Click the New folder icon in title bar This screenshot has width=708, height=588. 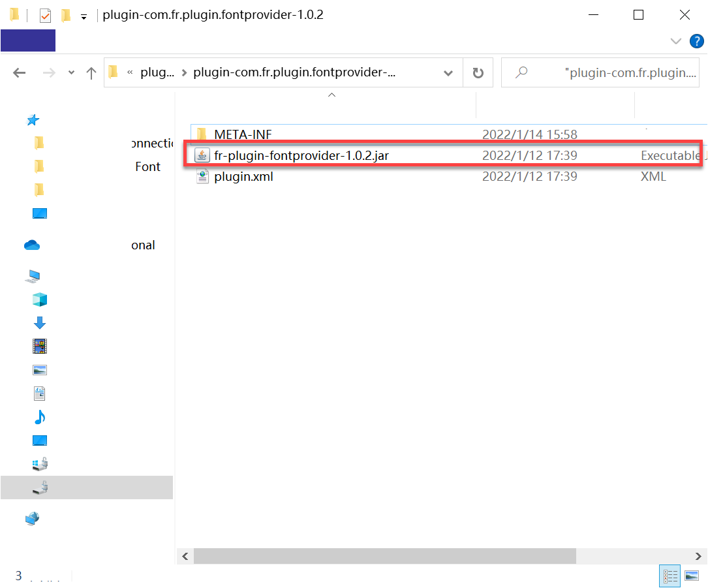coord(66,16)
